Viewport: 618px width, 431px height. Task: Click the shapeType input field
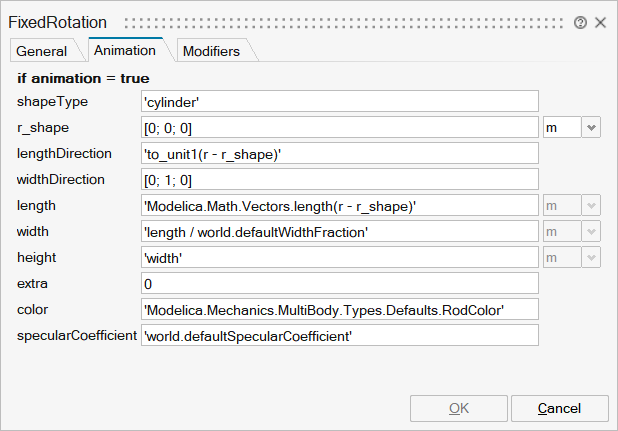coord(340,101)
